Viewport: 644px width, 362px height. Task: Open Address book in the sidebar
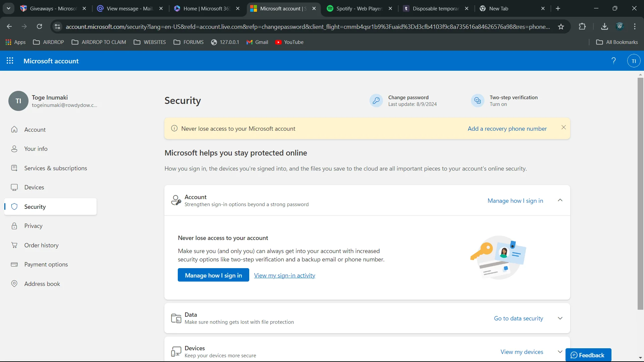pyautogui.click(x=50, y=284)
